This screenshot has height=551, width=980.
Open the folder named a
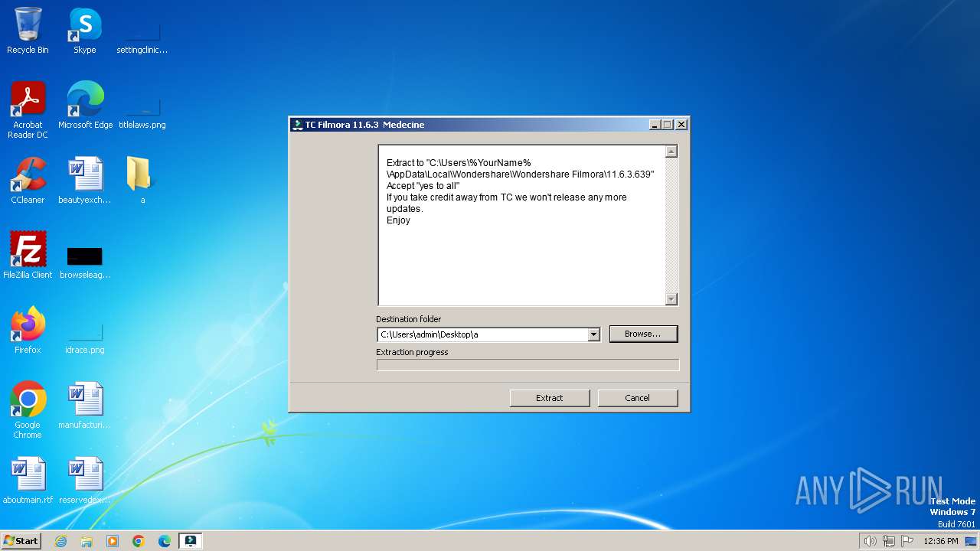(x=142, y=180)
